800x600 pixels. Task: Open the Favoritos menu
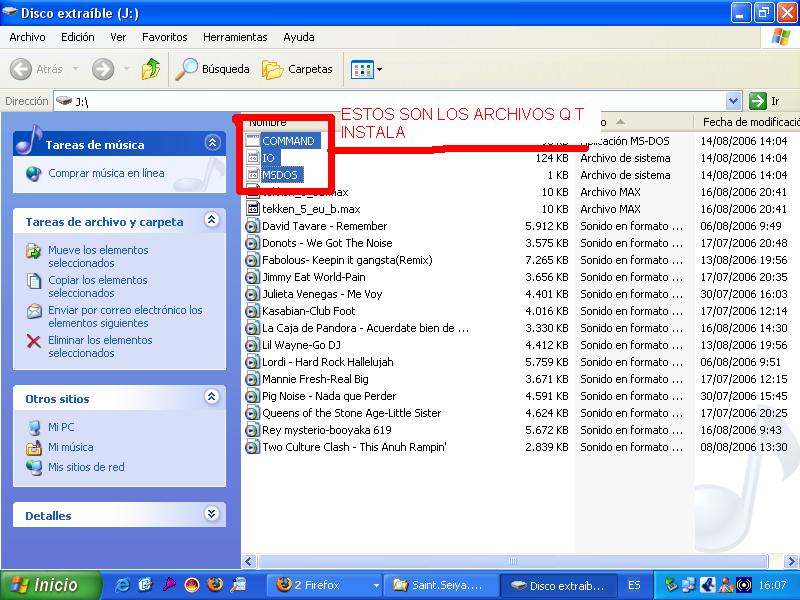pyautogui.click(x=164, y=37)
